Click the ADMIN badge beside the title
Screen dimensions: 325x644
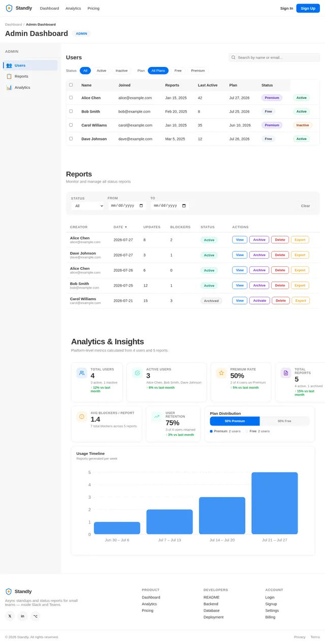[x=82, y=33]
